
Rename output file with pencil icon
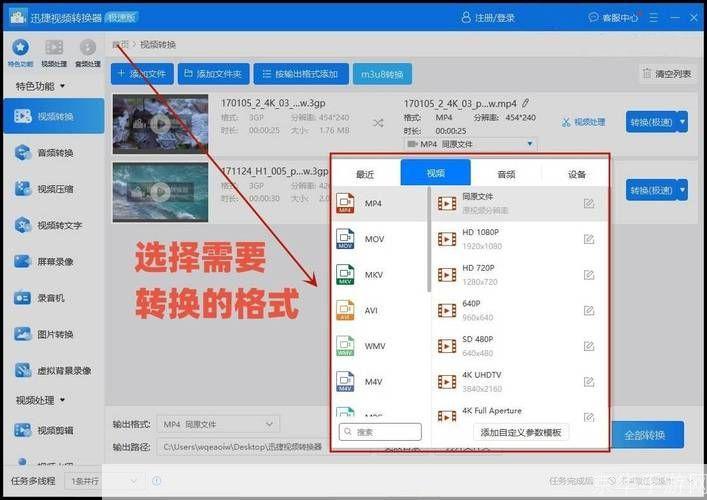tap(526, 103)
